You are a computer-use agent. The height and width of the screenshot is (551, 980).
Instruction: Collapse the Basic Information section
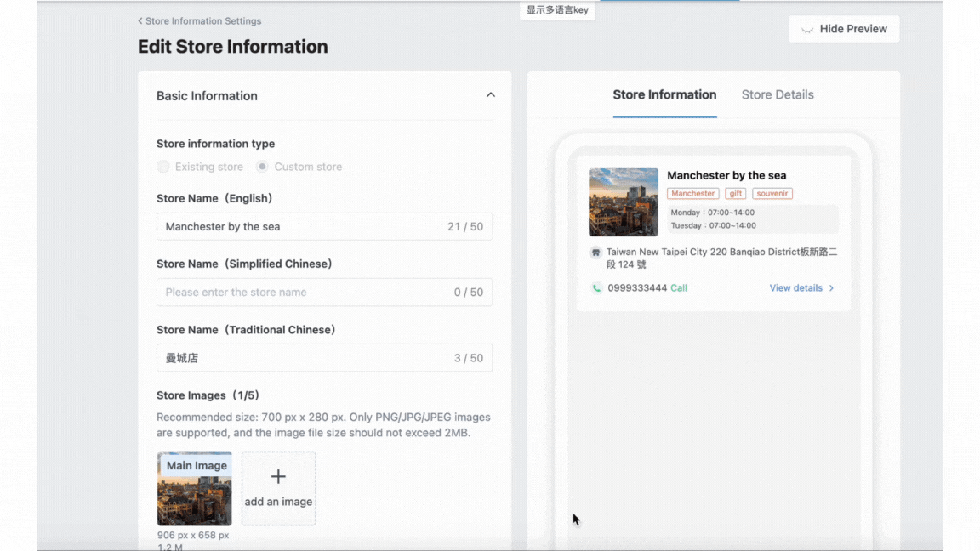pyautogui.click(x=491, y=95)
